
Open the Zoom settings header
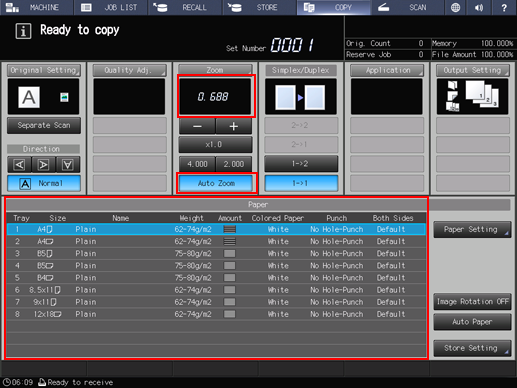point(215,70)
